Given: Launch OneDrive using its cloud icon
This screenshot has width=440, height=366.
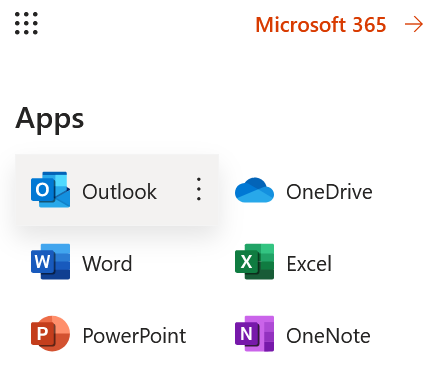Looking at the screenshot, I should coord(254,190).
